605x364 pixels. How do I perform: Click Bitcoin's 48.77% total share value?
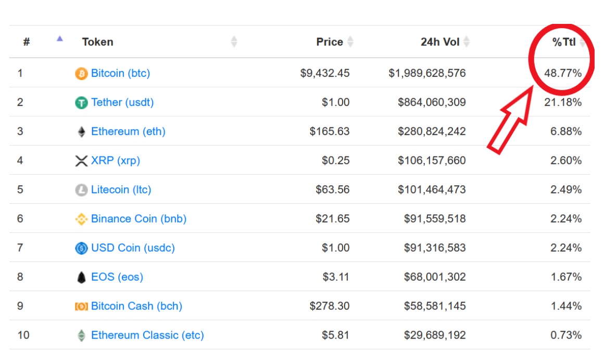[563, 73]
